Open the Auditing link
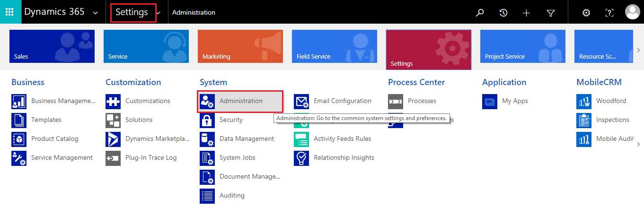 [232, 196]
